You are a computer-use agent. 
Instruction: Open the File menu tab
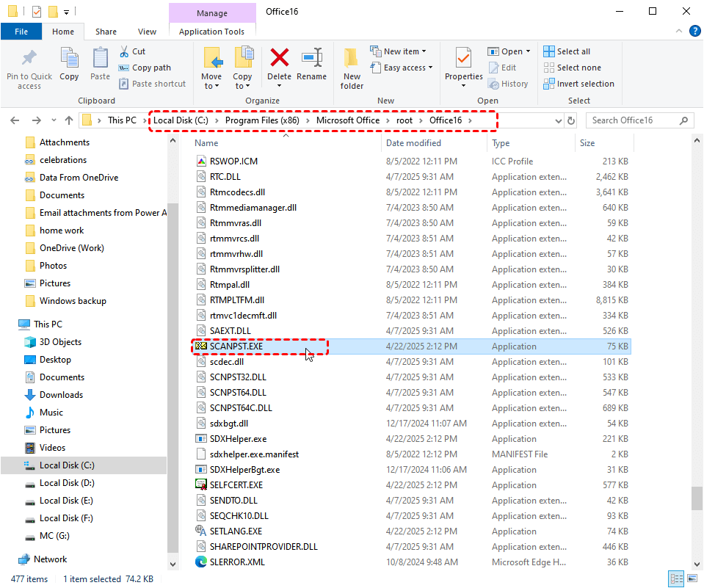click(21, 32)
